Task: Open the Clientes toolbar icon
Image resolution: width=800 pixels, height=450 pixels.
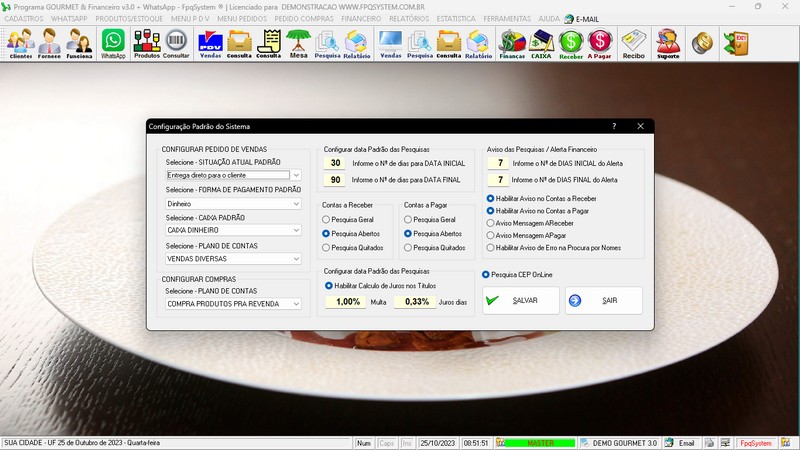Action: pos(20,43)
